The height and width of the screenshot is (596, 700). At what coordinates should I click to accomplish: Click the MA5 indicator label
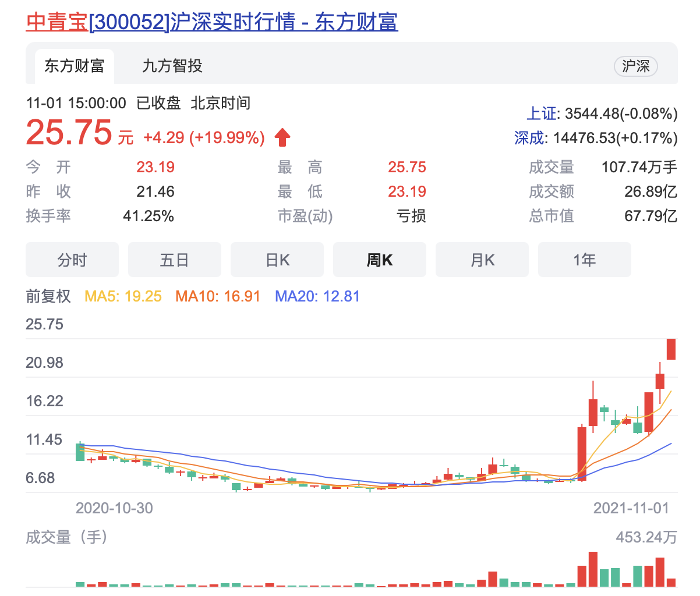click(x=123, y=296)
